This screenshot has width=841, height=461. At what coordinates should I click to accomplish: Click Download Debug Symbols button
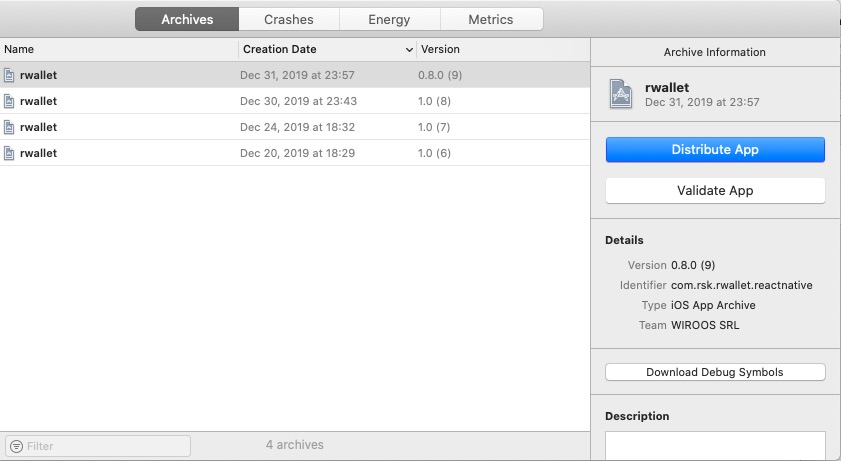click(715, 372)
